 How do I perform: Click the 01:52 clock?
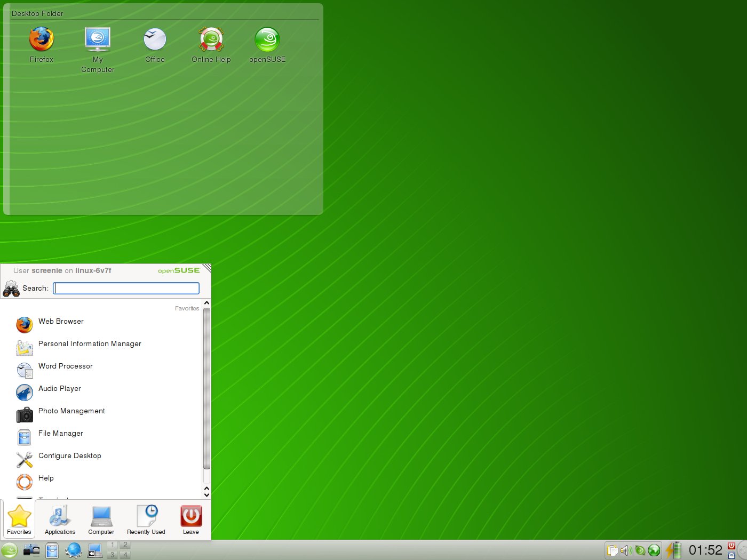705,550
